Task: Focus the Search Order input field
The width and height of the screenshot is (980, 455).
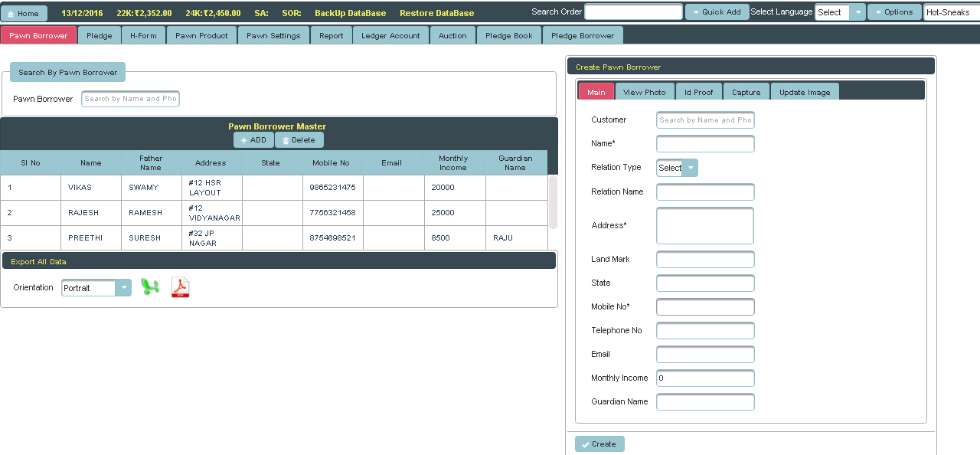Action: tap(633, 12)
